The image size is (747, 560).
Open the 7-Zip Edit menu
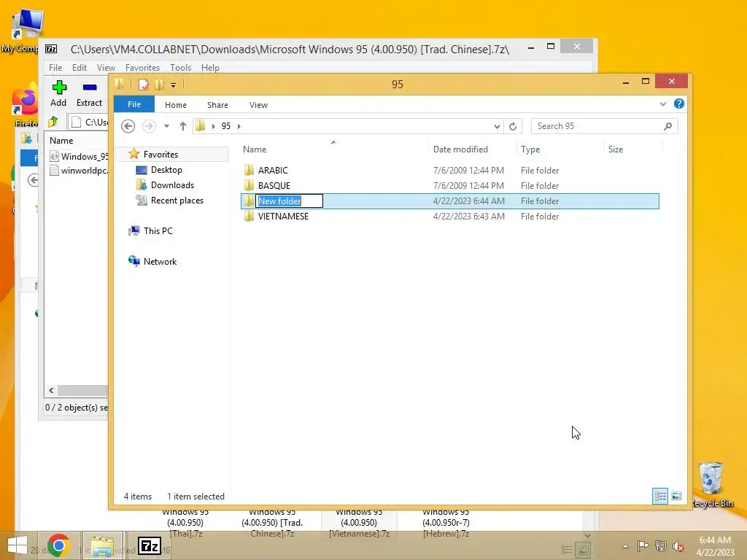[x=79, y=68]
